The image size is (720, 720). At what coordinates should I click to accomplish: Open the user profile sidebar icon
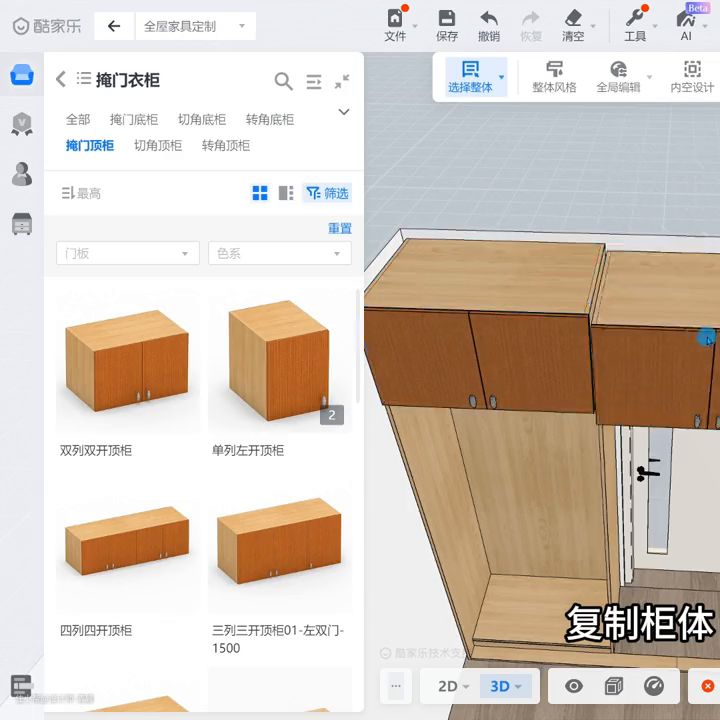22,174
